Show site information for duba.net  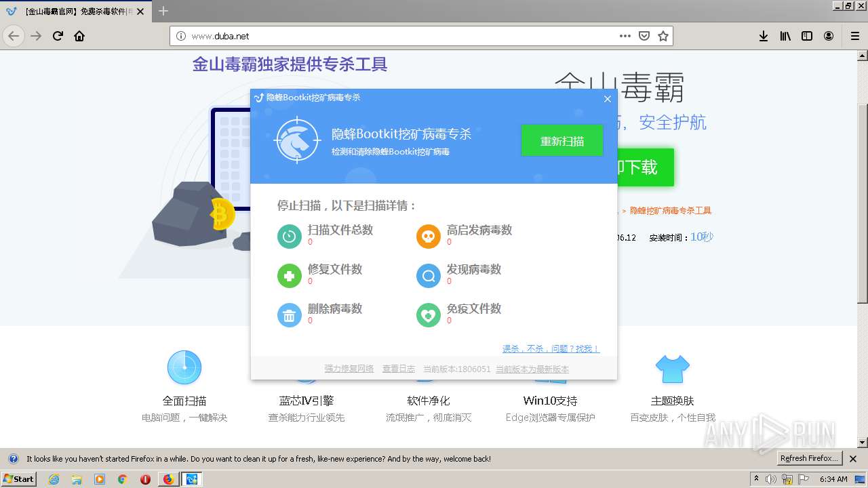coord(180,36)
